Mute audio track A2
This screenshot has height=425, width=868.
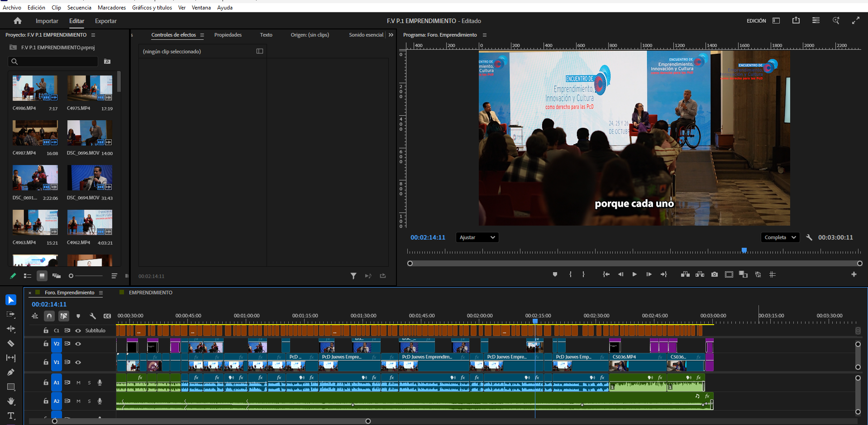(78, 401)
